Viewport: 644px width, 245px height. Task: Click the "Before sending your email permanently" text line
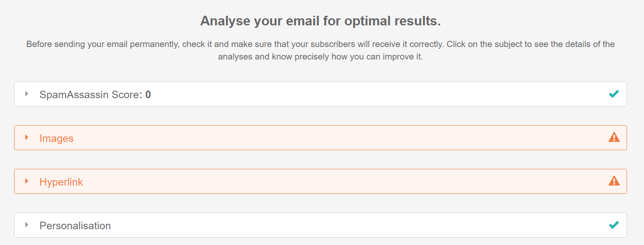[x=320, y=44]
